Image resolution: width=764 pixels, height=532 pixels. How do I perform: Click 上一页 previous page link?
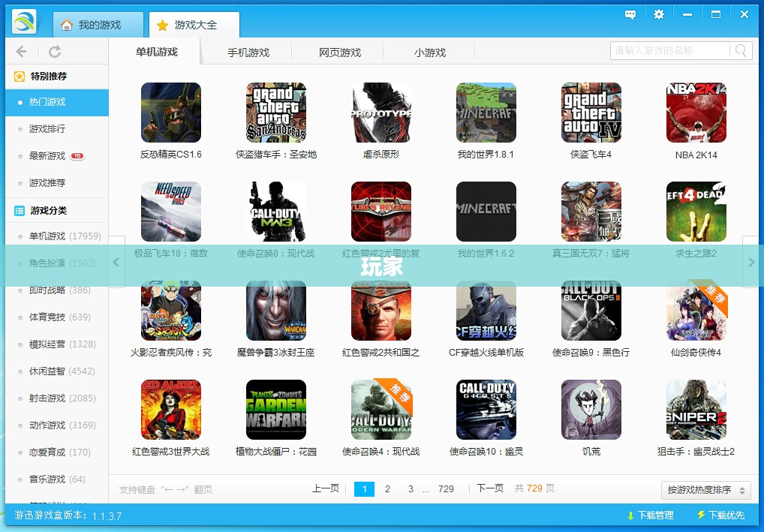click(x=326, y=488)
